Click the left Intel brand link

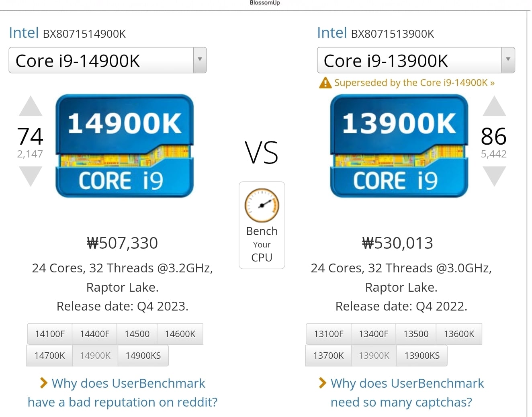point(24,33)
